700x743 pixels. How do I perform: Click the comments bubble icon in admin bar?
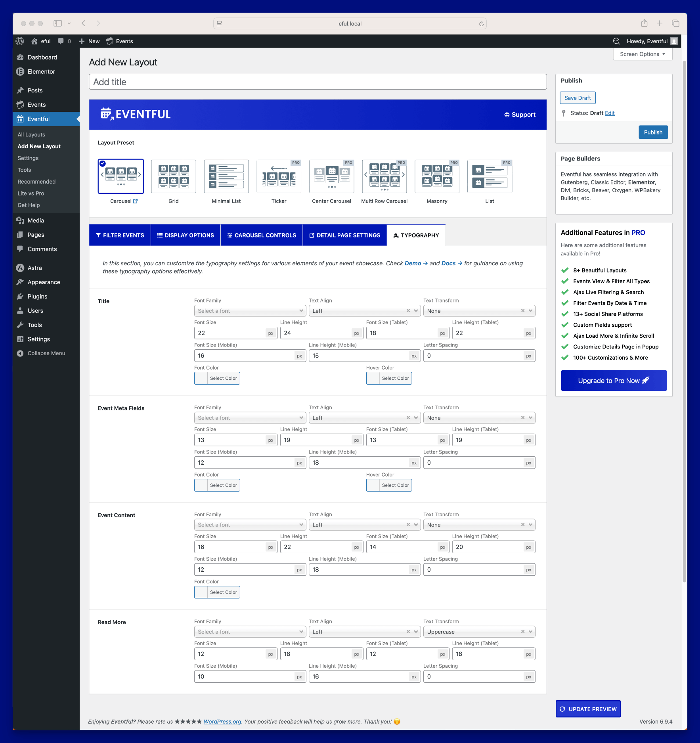(61, 41)
